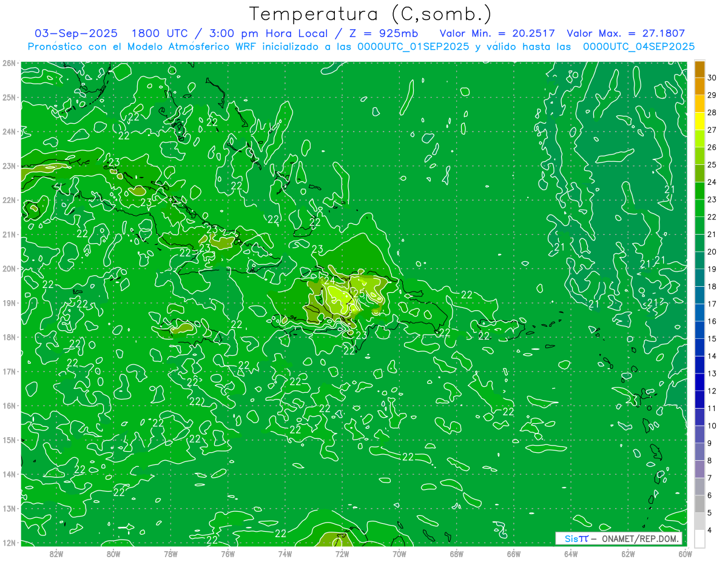Screen dimensions: 728x562
Task: Select gray legend band between 5 and 6
Action: pyautogui.click(x=699, y=504)
